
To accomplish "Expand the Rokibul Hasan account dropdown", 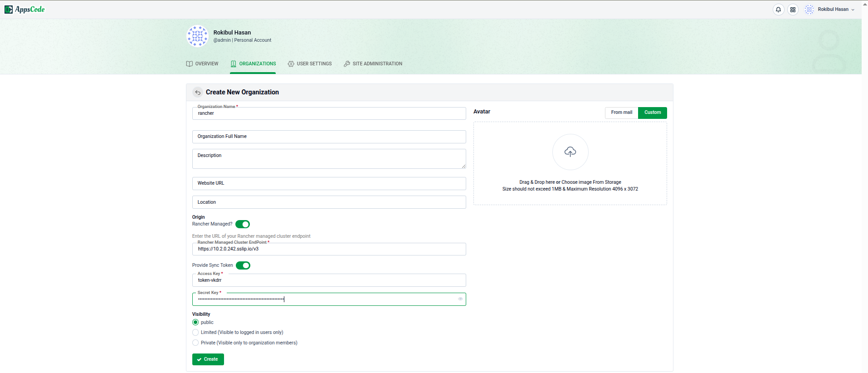I will point(836,10).
